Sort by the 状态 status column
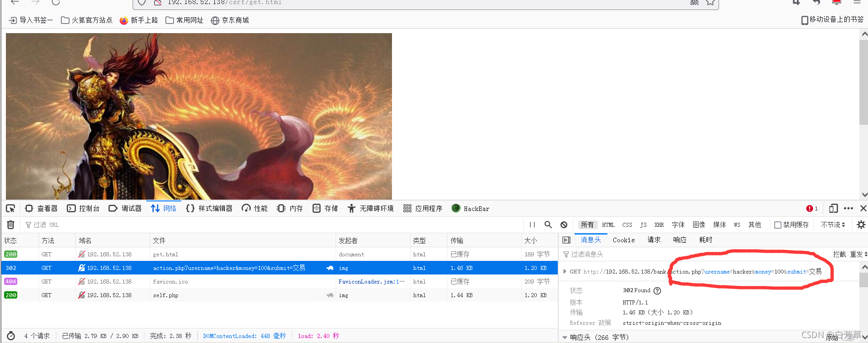 (20, 240)
